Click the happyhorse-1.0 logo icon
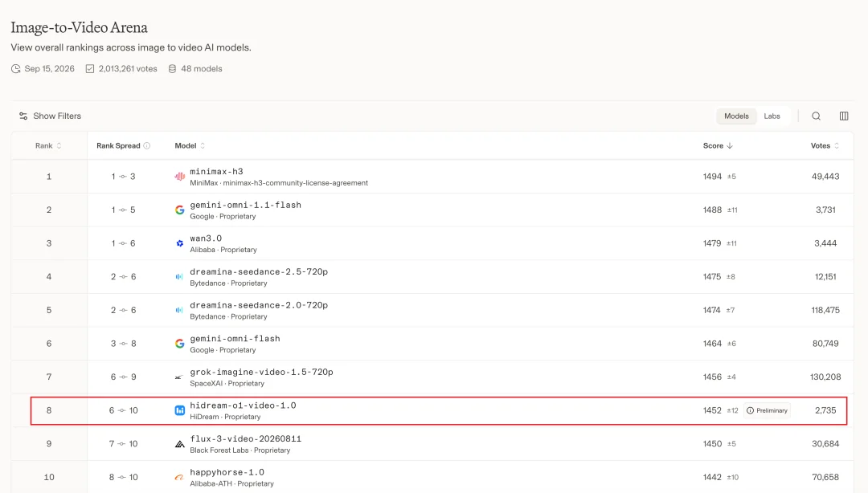 pyautogui.click(x=178, y=478)
